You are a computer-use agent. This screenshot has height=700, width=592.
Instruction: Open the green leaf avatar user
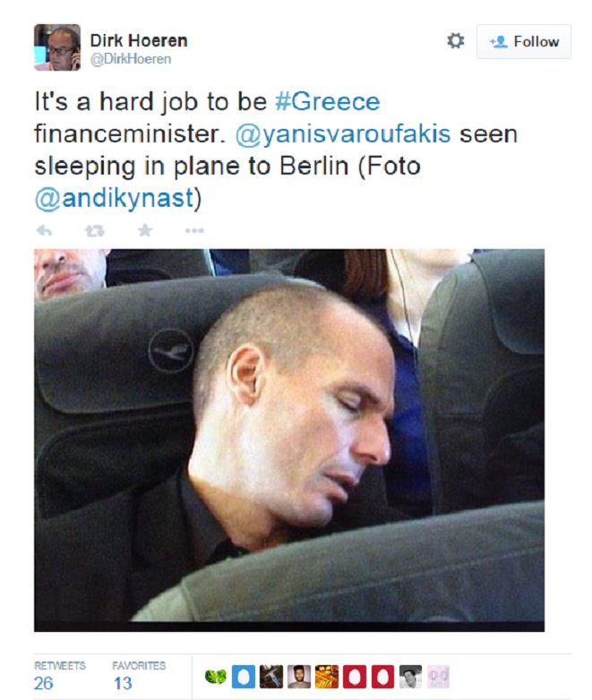pos(215,677)
